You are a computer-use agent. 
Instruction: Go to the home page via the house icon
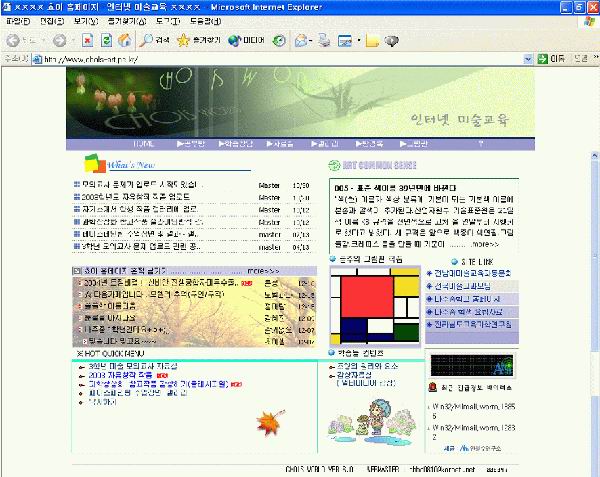[x=125, y=40]
